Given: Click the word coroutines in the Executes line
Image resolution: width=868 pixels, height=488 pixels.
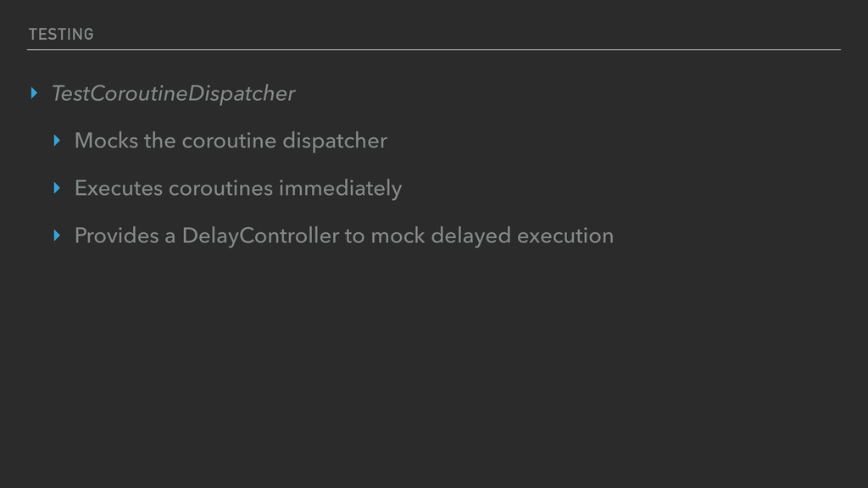Looking at the screenshot, I should [x=221, y=189].
